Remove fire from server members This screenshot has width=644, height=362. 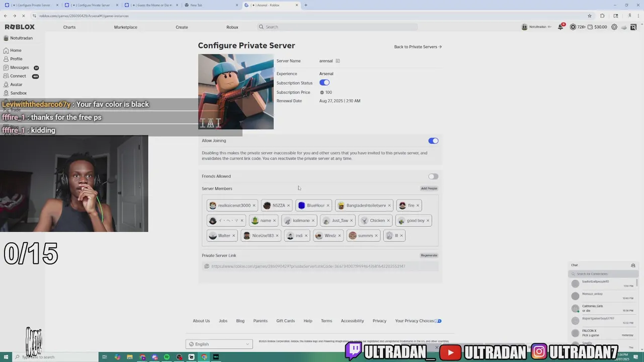(x=418, y=206)
